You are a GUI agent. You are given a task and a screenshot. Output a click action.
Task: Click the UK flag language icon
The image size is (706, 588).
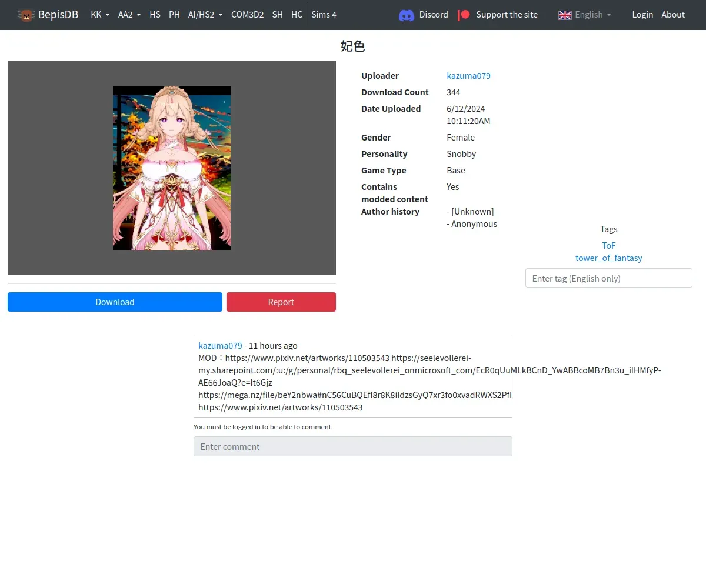point(565,15)
